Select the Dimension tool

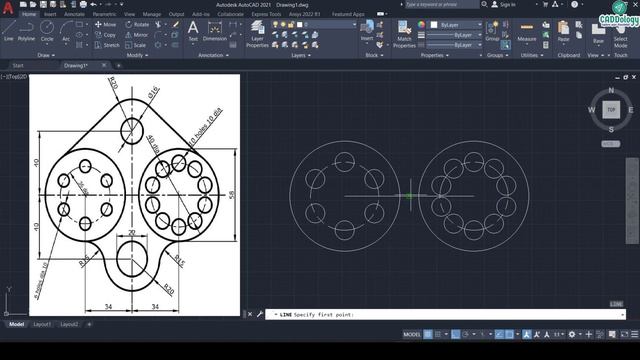215,31
